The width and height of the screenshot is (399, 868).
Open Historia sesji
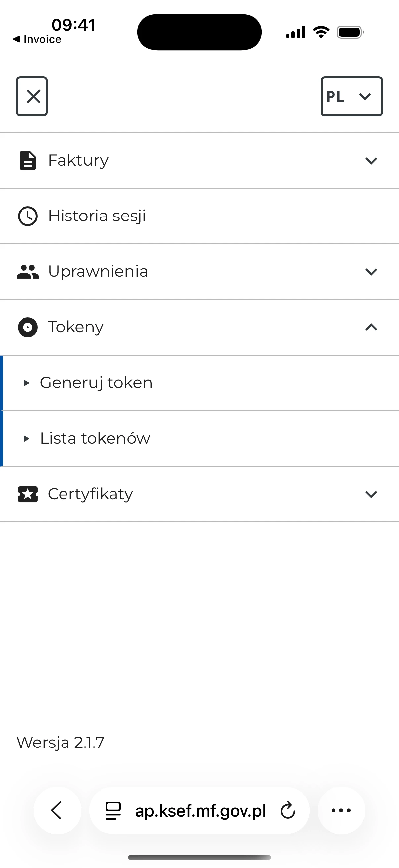[96, 216]
